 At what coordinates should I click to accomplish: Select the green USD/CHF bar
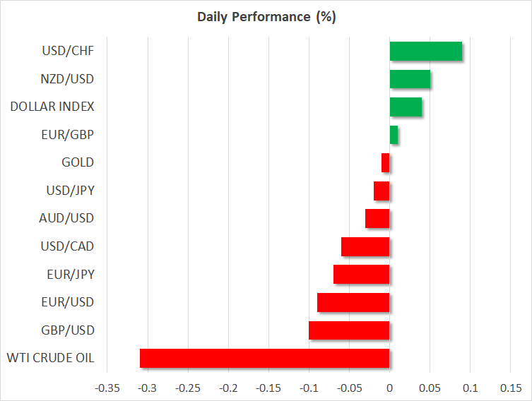coord(425,52)
